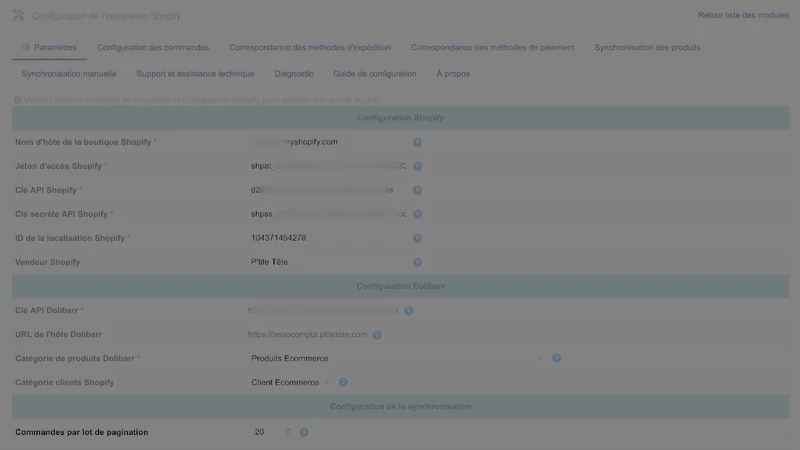Click Retour liste des modules link
800x450 pixels.
pyautogui.click(x=743, y=15)
